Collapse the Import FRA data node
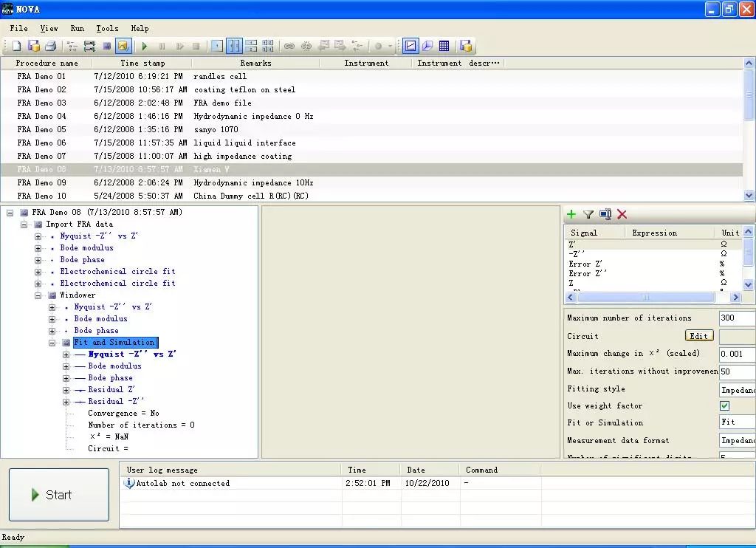Screen dimensions: 756x548 pyautogui.click(x=24, y=225)
